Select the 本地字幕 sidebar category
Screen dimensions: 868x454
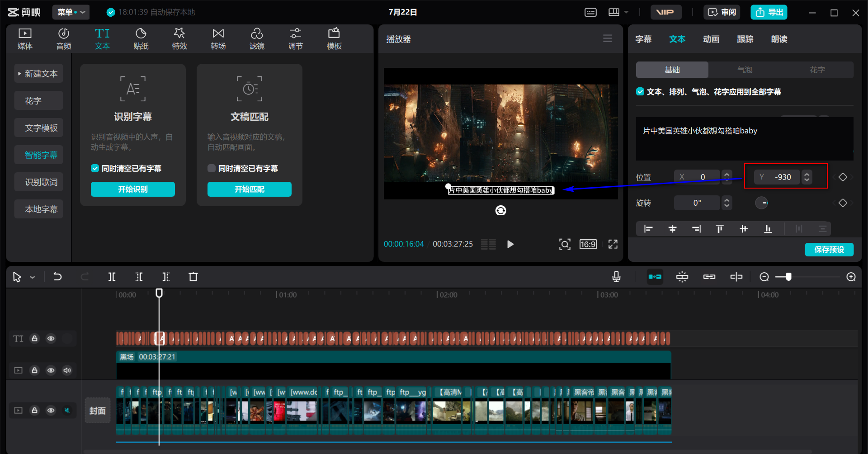pyautogui.click(x=38, y=209)
